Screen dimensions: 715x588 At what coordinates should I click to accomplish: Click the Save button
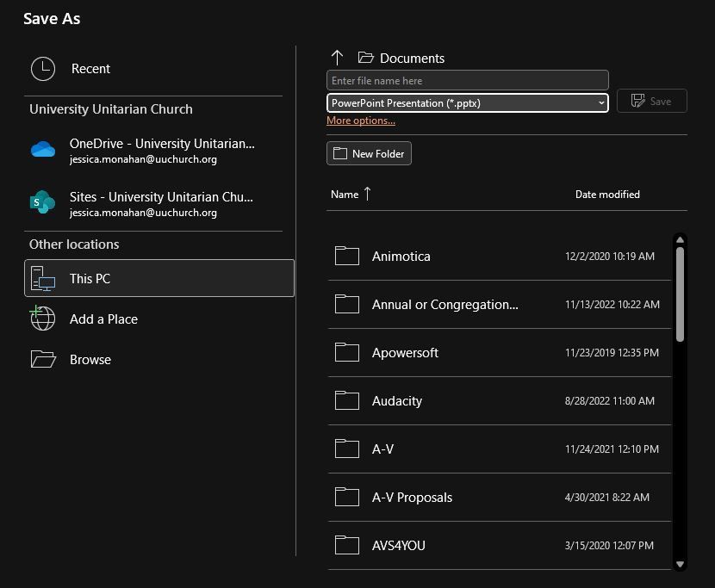click(651, 101)
